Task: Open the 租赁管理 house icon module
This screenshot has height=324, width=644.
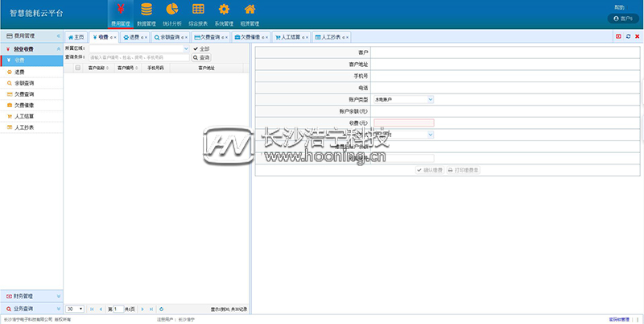Action: pyautogui.click(x=250, y=13)
